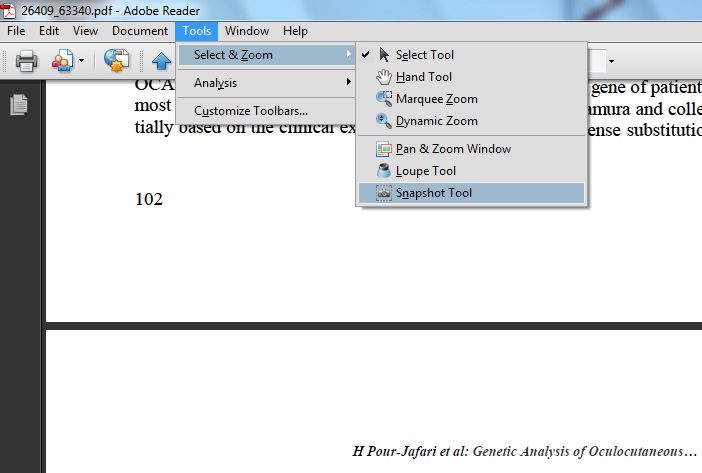The height and width of the screenshot is (473, 702).
Task: Open the Pages panel in the sidebar
Action: [18, 105]
